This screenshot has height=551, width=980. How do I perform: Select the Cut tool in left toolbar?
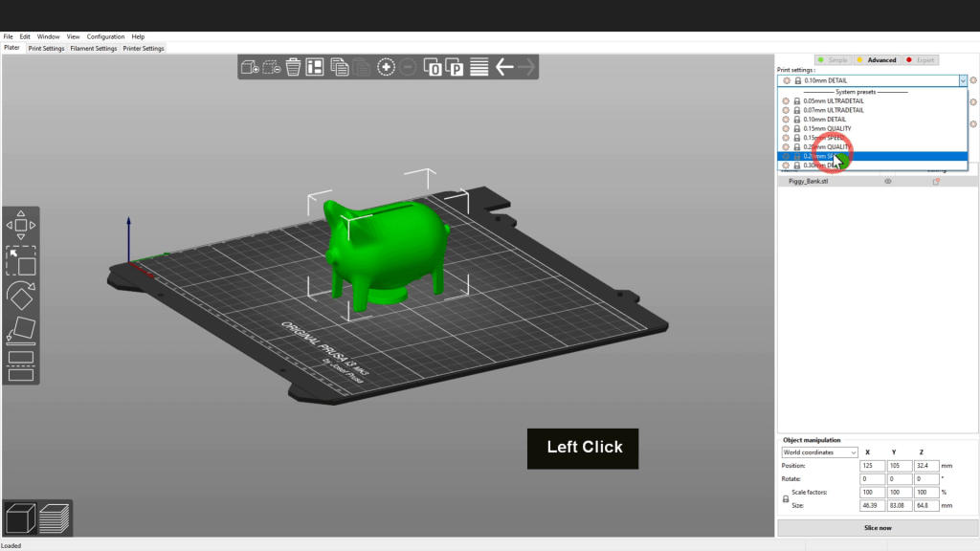(21, 365)
